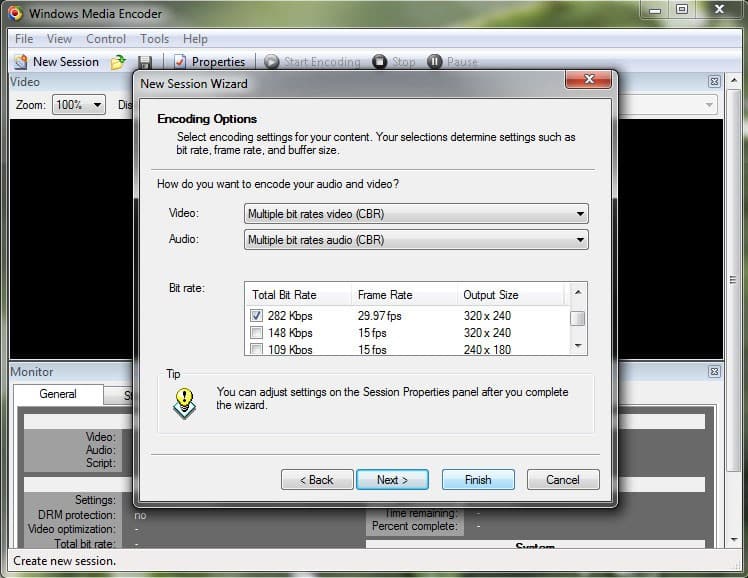Click the Next button in the wizard
The width and height of the screenshot is (748, 578).
point(392,479)
